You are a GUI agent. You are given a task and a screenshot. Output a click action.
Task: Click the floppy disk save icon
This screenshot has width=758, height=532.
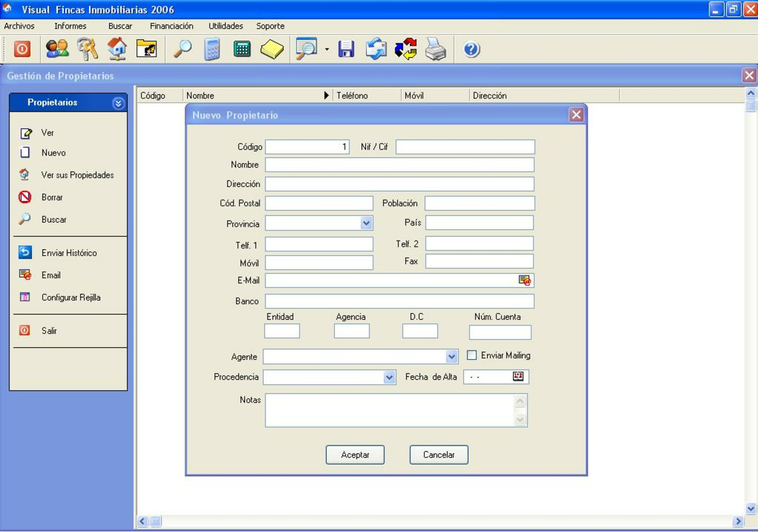point(346,49)
